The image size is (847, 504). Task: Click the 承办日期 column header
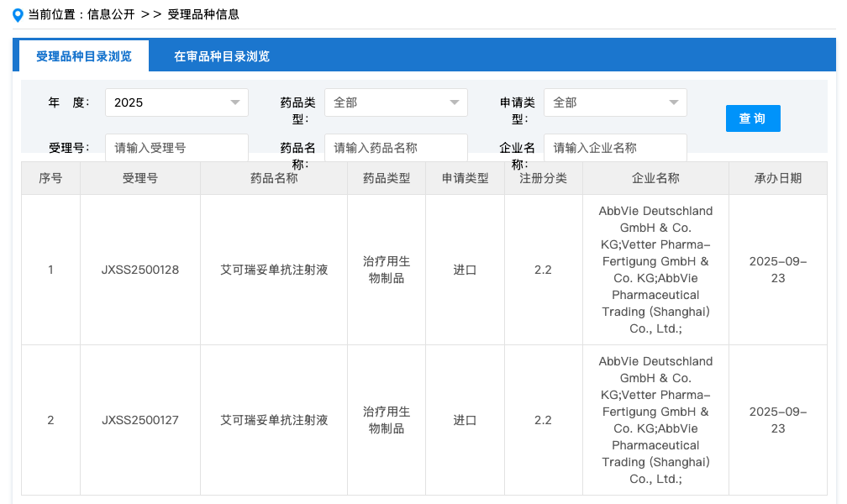tap(777, 178)
